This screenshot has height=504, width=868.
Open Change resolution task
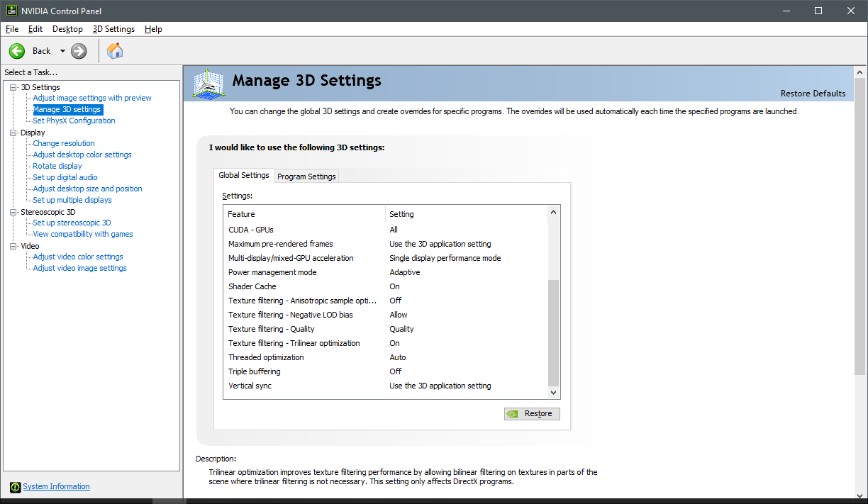64,143
